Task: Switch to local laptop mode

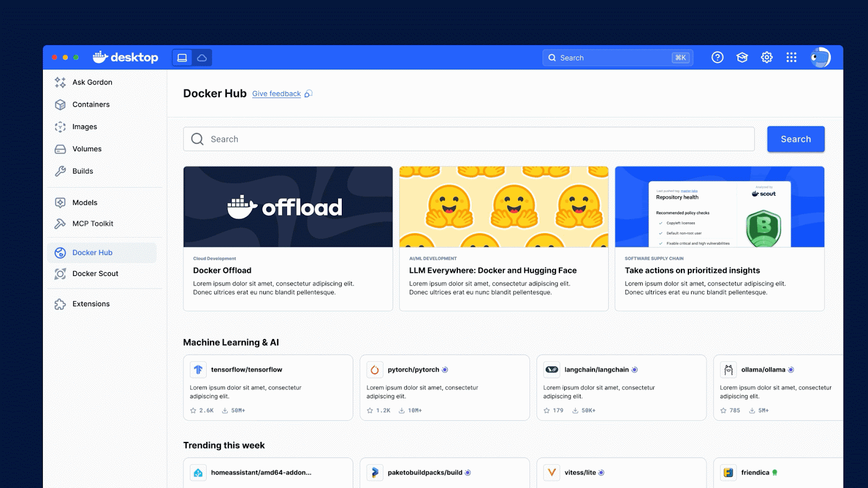Action: (x=182, y=57)
